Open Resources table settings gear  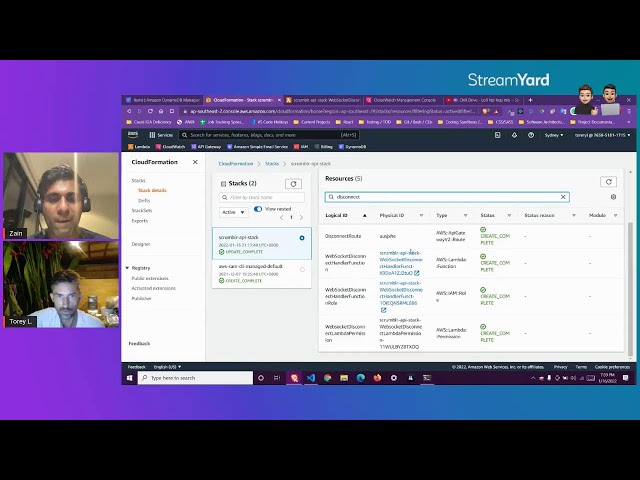coord(613,197)
